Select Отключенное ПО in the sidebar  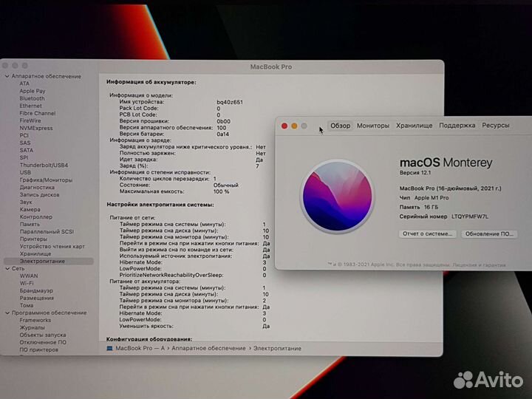pyautogui.click(x=43, y=342)
